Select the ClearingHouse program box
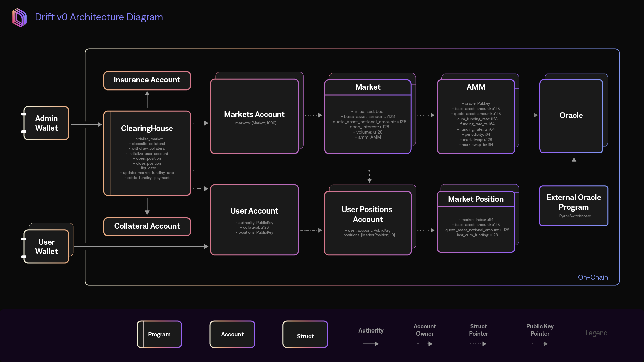Screen dimensions: 644x362 tap(147, 153)
